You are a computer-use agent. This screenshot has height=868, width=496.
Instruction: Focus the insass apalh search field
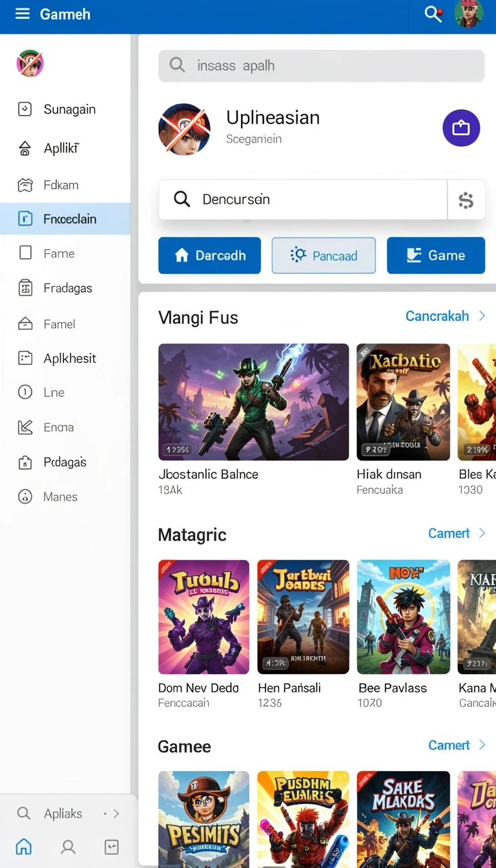[322, 65]
